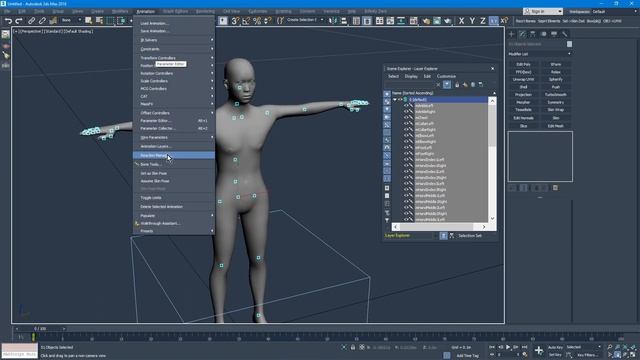Click the time slider showing 0 / 100
This screenshot has width=640, height=360.
[x=40, y=329]
